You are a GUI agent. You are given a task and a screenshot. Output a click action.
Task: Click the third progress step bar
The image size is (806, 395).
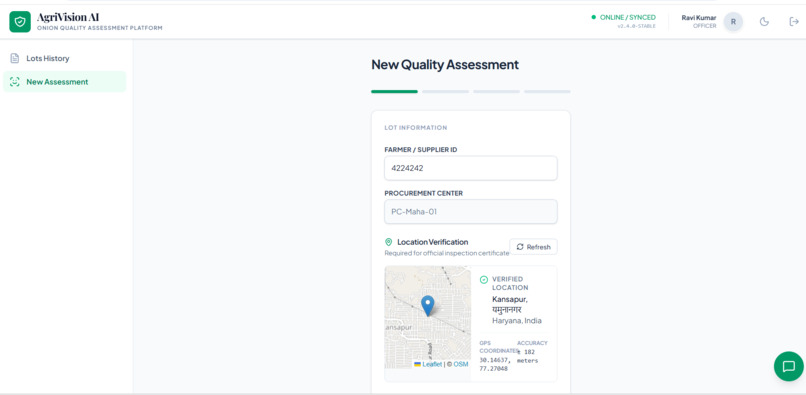click(x=497, y=92)
